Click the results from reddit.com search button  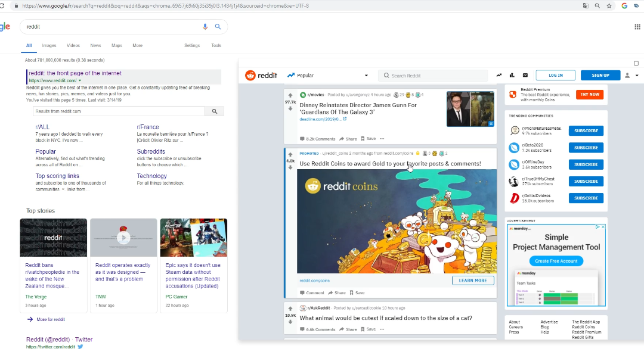click(x=215, y=111)
